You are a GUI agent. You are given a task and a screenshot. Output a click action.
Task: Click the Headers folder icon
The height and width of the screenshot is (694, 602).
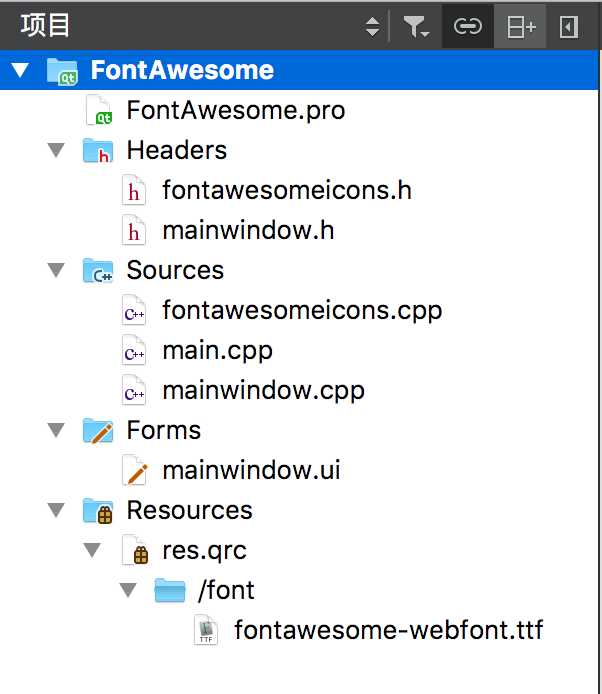tap(98, 150)
